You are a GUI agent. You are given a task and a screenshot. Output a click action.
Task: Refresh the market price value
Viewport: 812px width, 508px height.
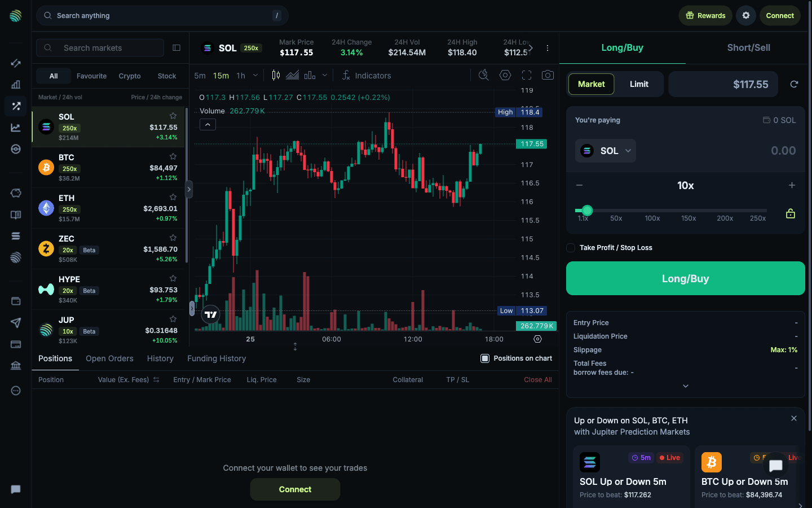[794, 84]
